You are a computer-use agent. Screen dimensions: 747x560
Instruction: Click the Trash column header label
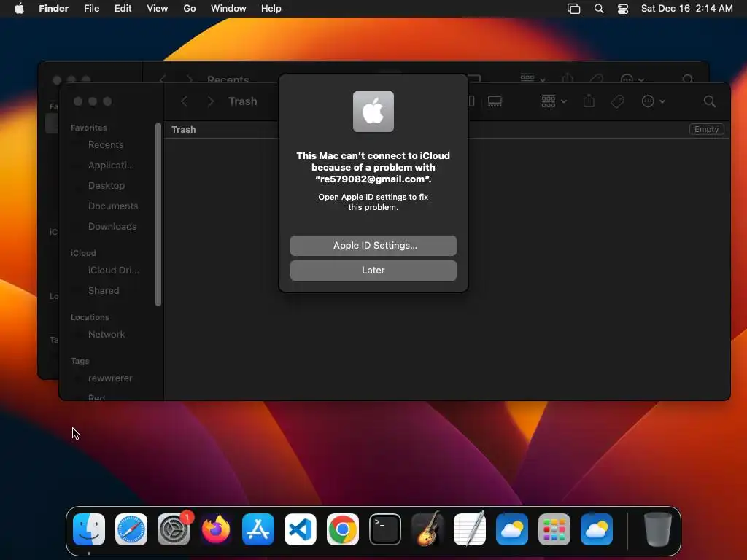(x=183, y=130)
